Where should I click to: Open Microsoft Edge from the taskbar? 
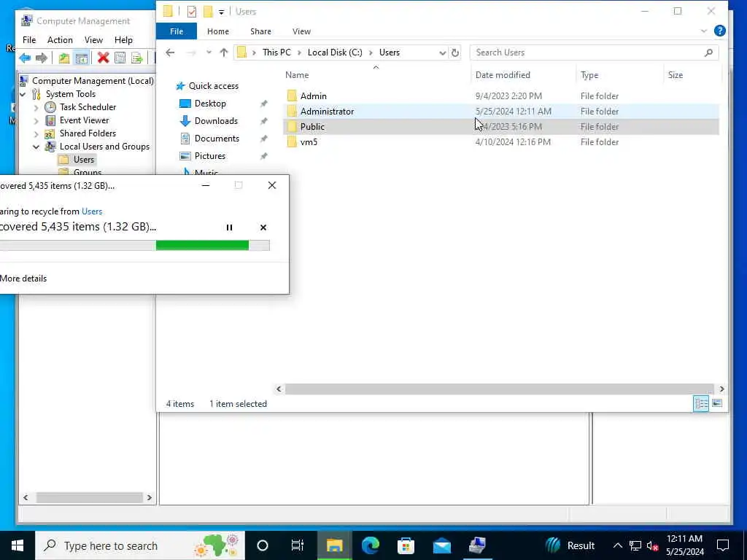pos(370,545)
